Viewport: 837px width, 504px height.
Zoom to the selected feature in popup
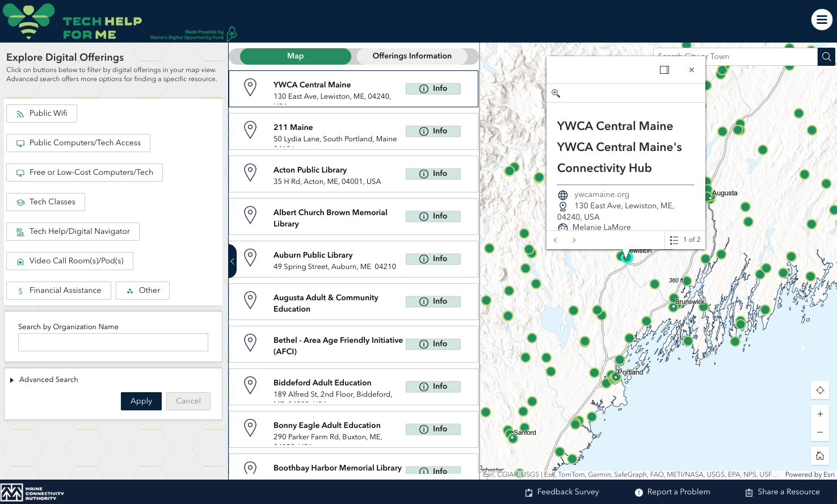pyautogui.click(x=556, y=93)
